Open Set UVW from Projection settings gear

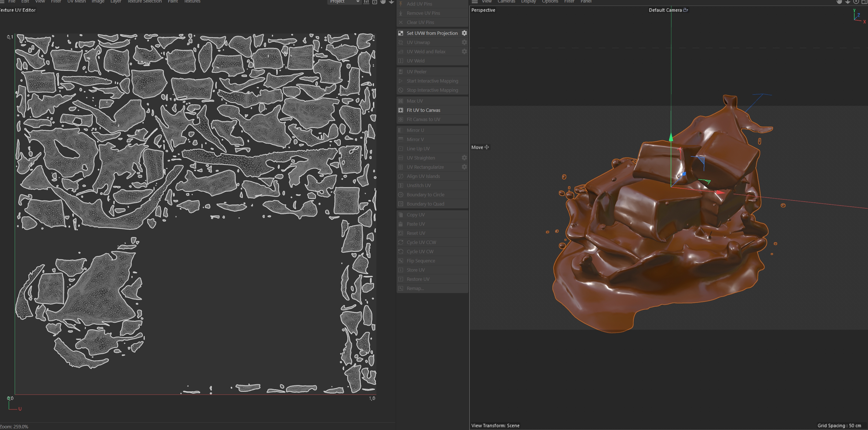coord(464,33)
